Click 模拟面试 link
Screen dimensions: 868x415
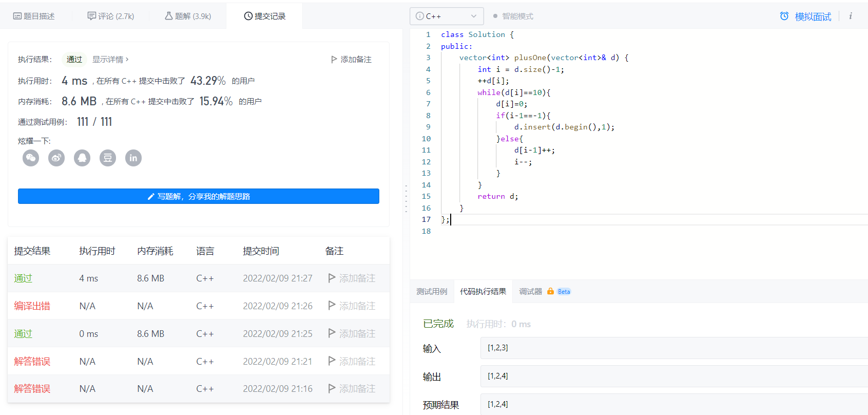[x=813, y=16]
